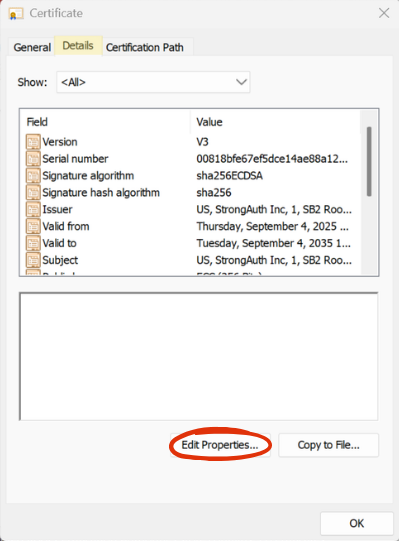
Task: Click inside the empty value details box
Action: click(x=199, y=356)
